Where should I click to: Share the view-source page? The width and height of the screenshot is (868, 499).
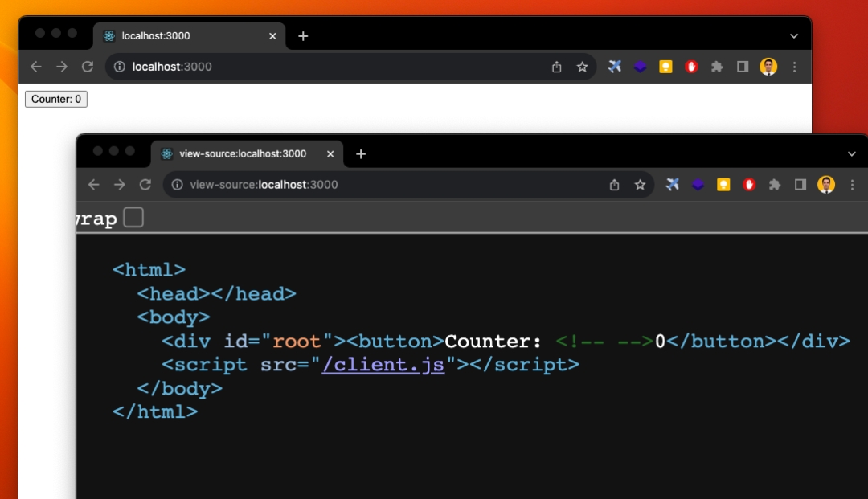tap(614, 185)
